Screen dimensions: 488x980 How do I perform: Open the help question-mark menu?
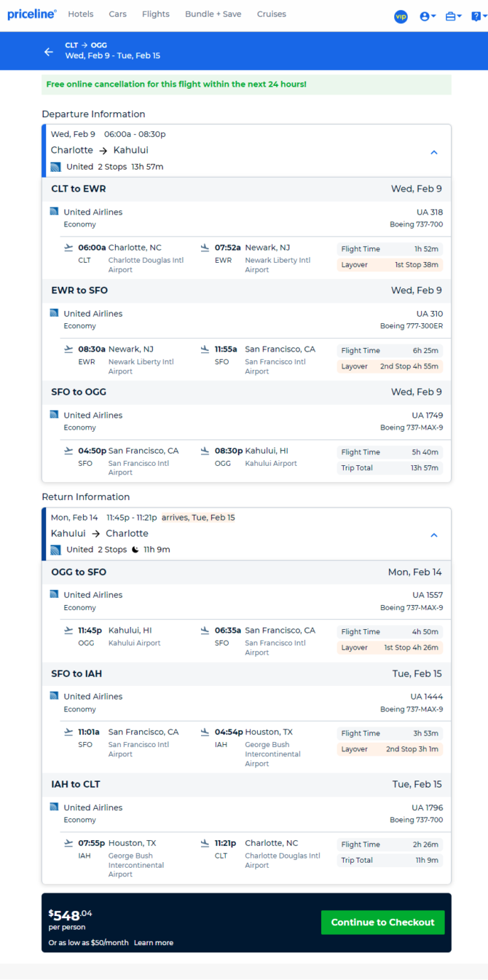coord(479,16)
